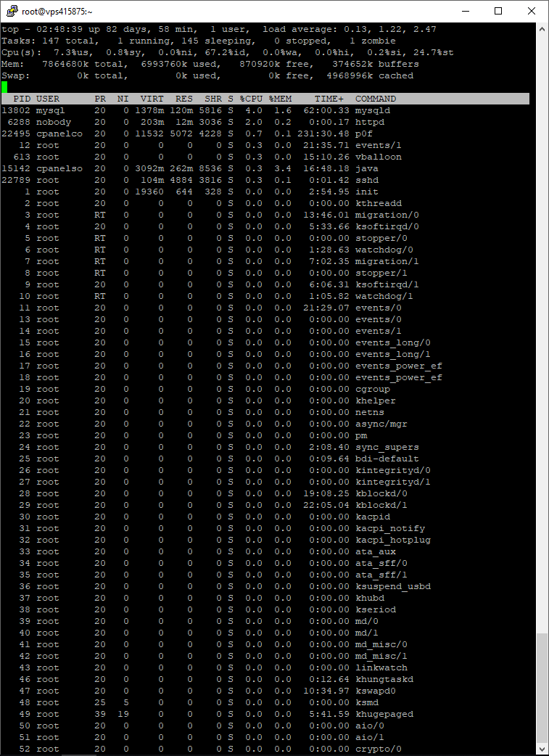Click the khugepaged process name
This screenshot has height=756, width=549.
click(384, 714)
